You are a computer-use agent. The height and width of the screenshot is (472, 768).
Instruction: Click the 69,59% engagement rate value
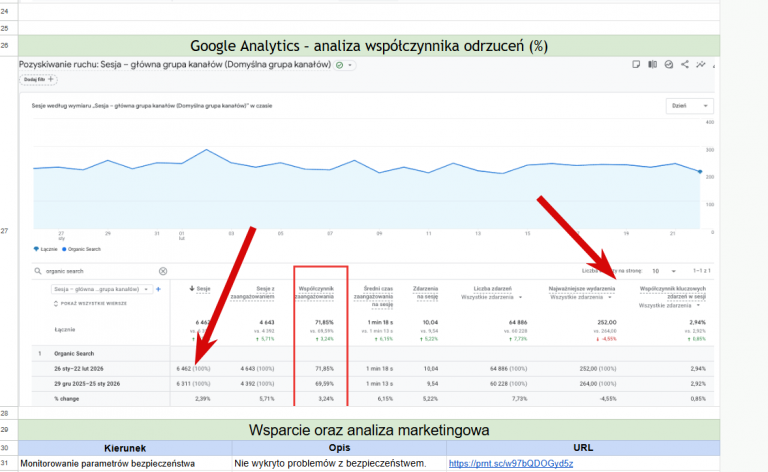[324, 384]
